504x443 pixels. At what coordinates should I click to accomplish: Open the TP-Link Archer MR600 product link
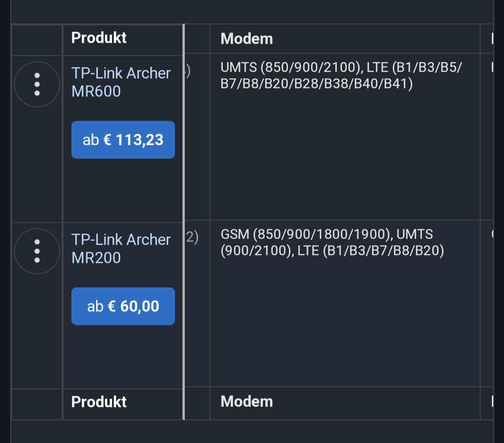click(x=121, y=82)
